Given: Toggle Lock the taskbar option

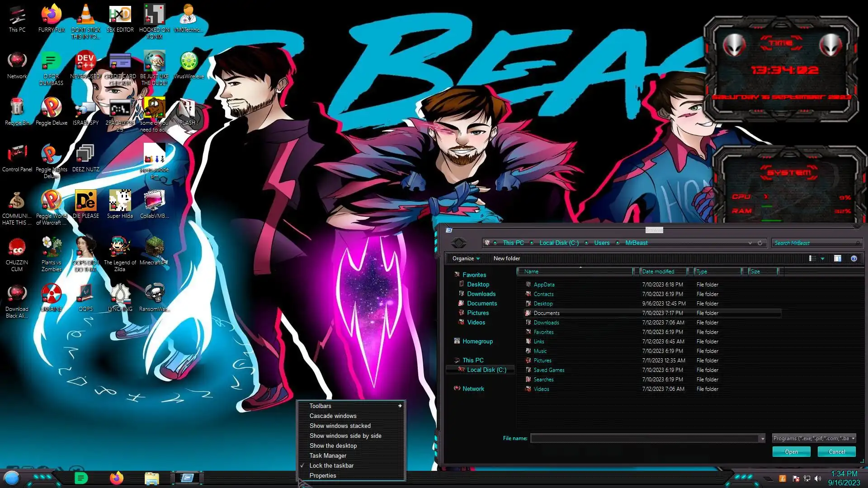Looking at the screenshot, I should [331, 465].
